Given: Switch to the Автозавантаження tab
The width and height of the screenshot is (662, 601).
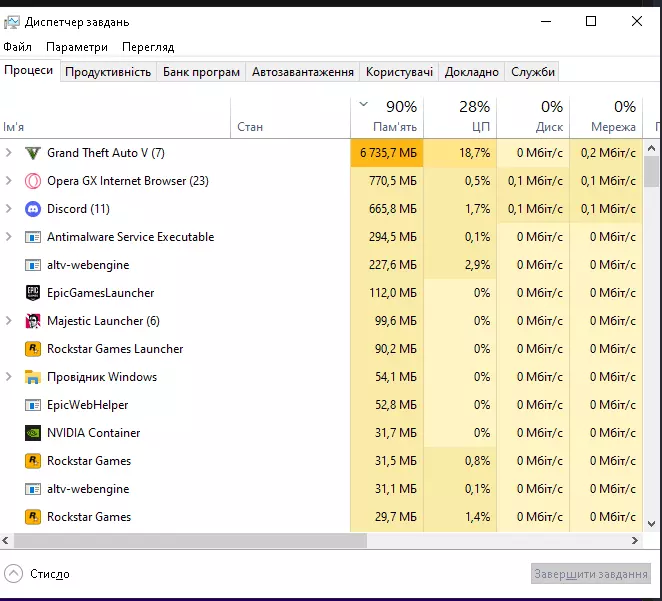Looking at the screenshot, I should 303,72.
